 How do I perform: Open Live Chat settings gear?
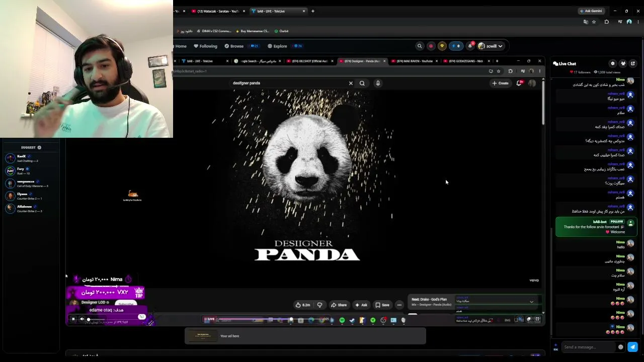(x=613, y=63)
